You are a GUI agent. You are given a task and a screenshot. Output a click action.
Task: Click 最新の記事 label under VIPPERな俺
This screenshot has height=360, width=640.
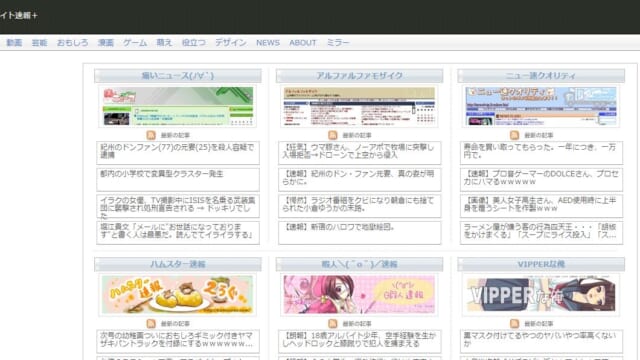[x=538, y=324]
